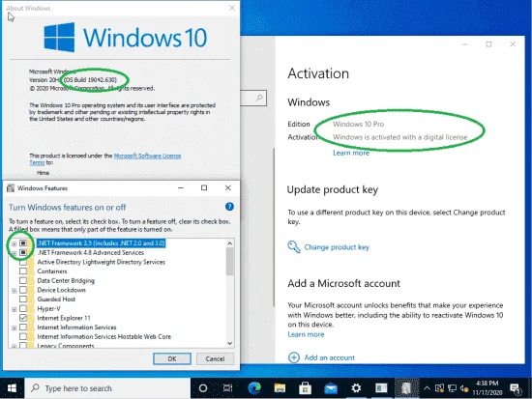Enable the Guarded Host checkbox
This screenshot has width=532, height=399.
coord(23,299)
